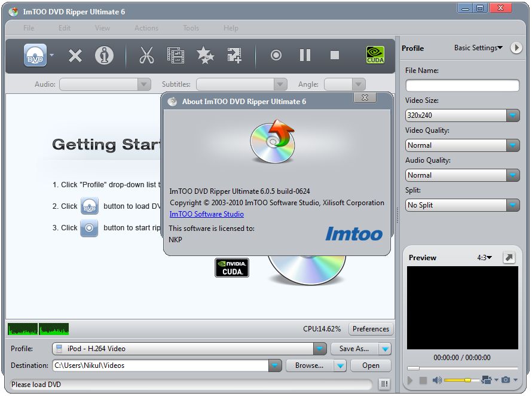Open the 4:3 aspect ratio dropdown
The image size is (532, 396).
pos(485,257)
